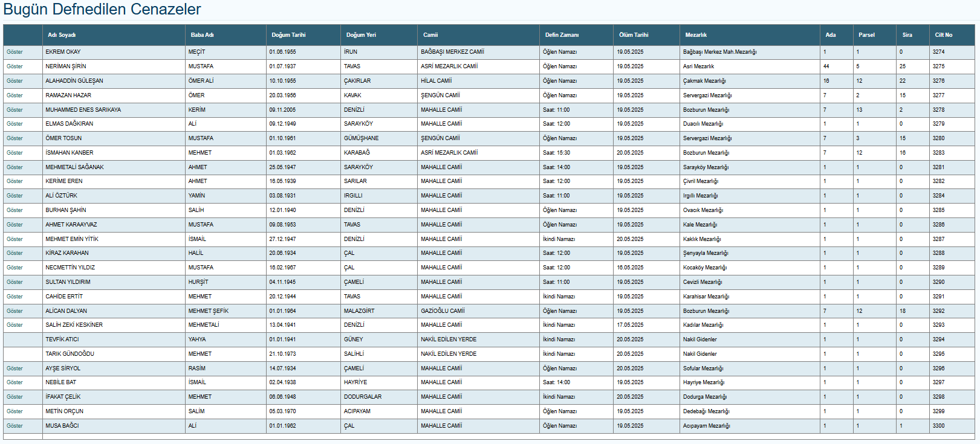The image size is (980, 444).
Task: Open Göster link for CAHİDE ERTİT
Action: point(15,297)
